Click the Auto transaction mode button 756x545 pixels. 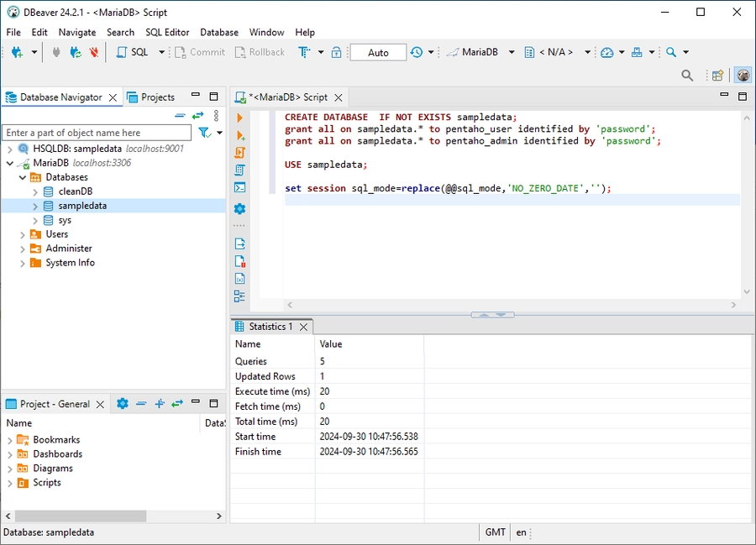[x=378, y=52]
